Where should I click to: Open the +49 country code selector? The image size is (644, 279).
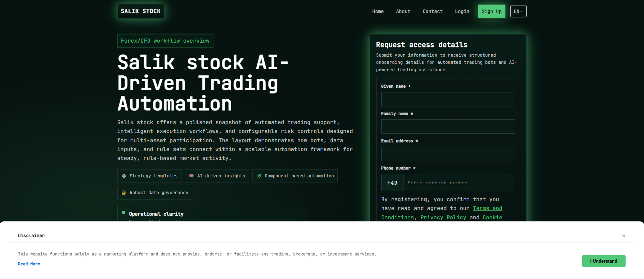click(392, 183)
